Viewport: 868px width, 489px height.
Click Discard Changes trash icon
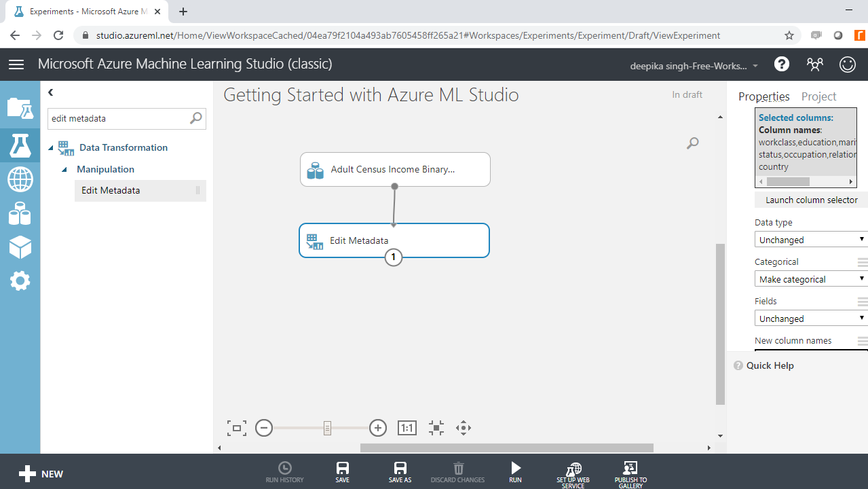[458, 473]
